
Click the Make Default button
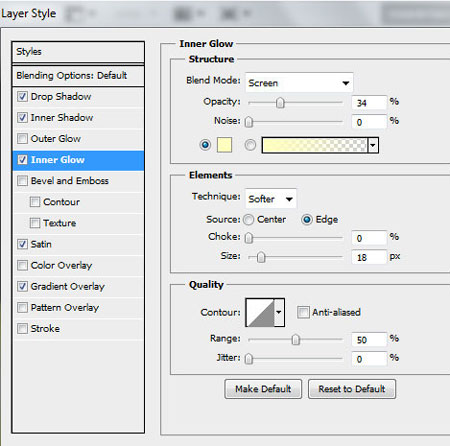[x=263, y=389]
